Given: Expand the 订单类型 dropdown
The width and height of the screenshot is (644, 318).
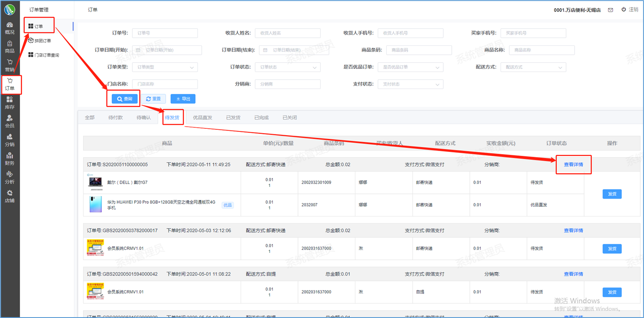Looking at the screenshot, I should (165, 67).
